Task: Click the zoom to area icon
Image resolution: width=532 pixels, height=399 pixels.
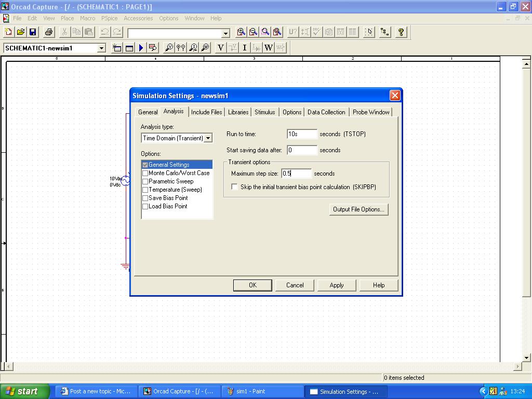Action: pos(265,32)
